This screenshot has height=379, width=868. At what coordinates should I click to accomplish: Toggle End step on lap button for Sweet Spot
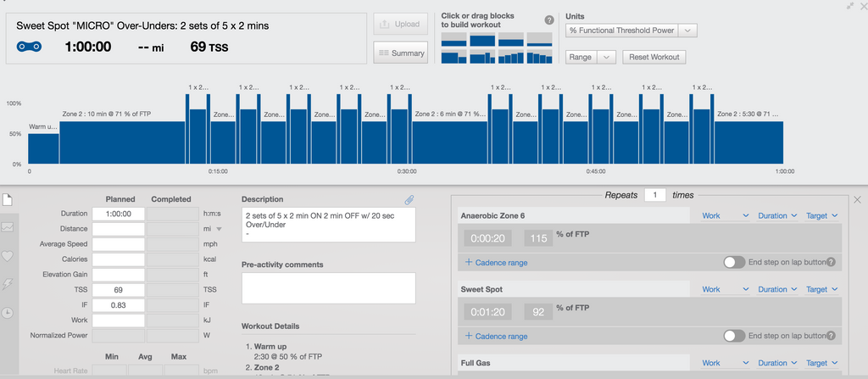[734, 336]
